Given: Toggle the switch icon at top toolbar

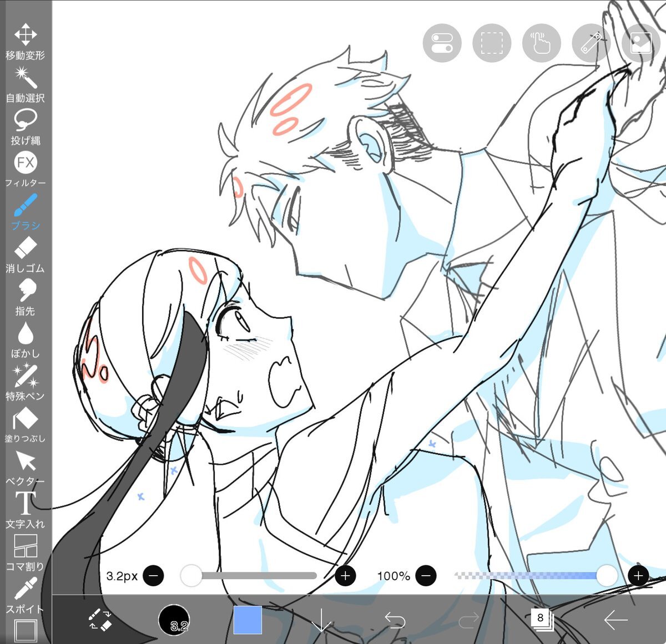Looking at the screenshot, I should (x=442, y=43).
